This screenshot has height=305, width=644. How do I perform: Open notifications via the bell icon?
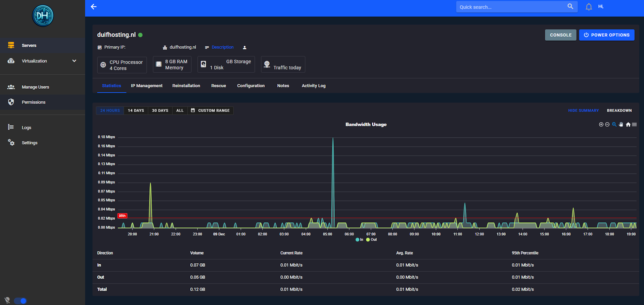[588, 7]
